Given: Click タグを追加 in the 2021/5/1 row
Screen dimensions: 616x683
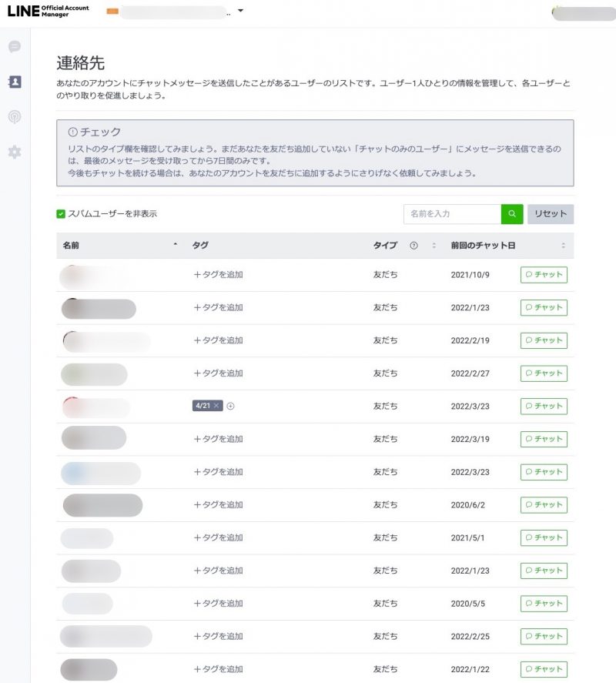Looking at the screenshot, I should 218,538.
